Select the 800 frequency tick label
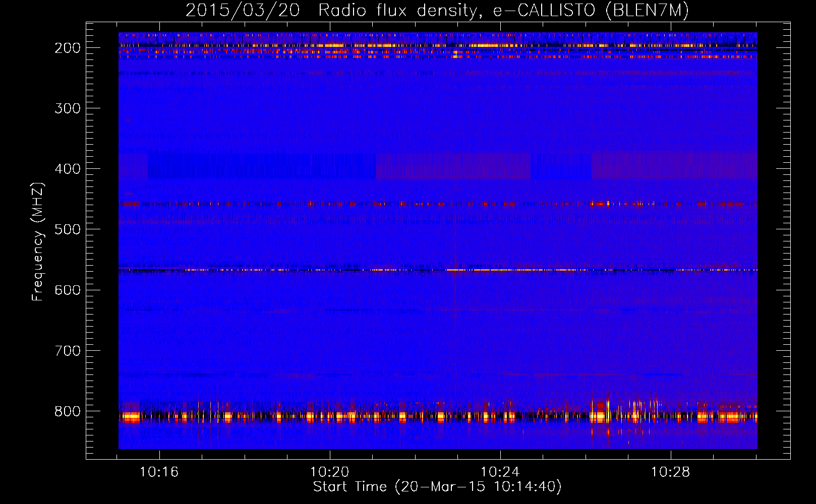The height and width of the screenshot is (504, 816). 68,411
